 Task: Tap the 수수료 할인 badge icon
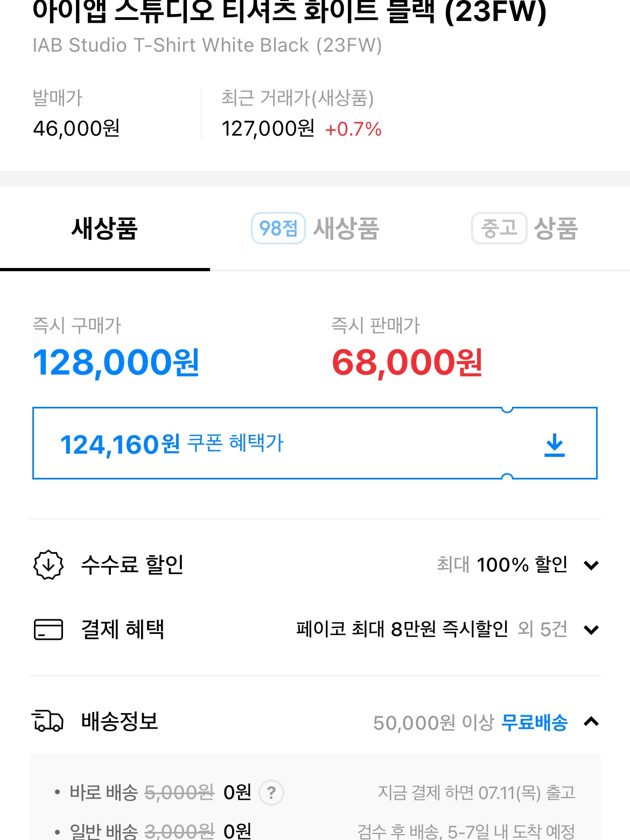pos(48,564)
